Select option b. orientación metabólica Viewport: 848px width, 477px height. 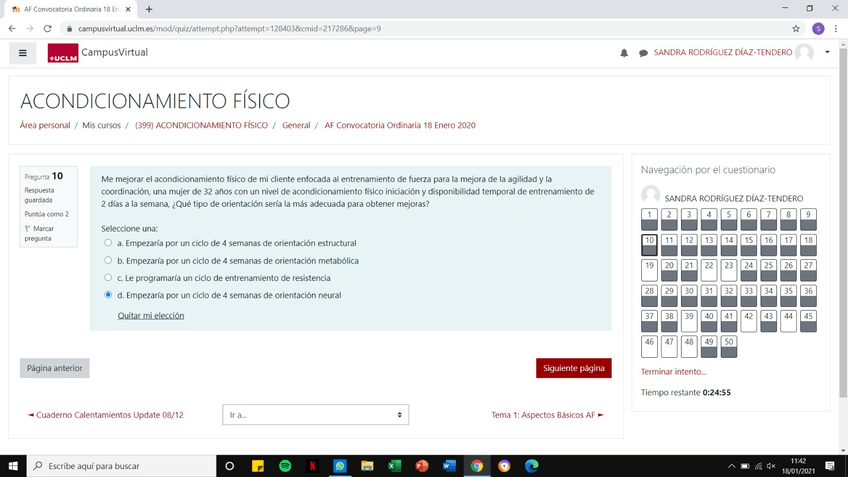[x=108, y=260]
